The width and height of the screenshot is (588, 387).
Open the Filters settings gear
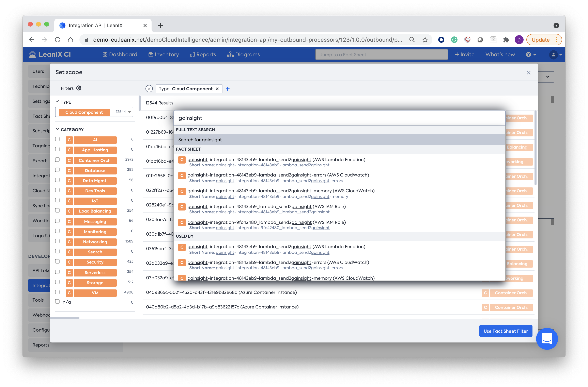[x=79, y=88]
